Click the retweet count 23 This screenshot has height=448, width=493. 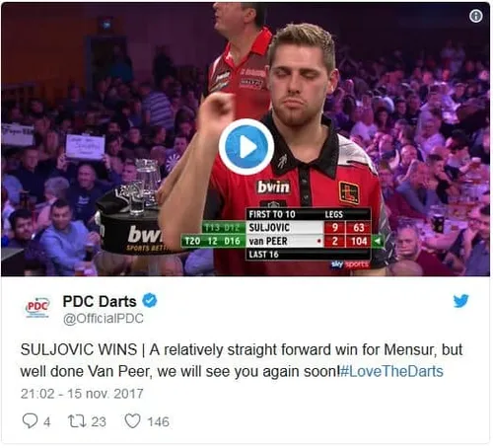tap(99, 422)
